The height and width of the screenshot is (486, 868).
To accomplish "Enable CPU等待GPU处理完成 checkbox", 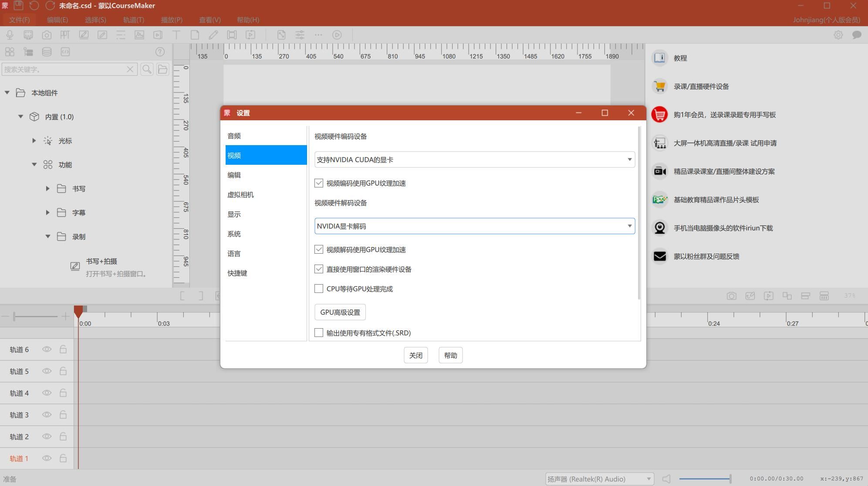I will pyautogui.click(x=319, y=289).
